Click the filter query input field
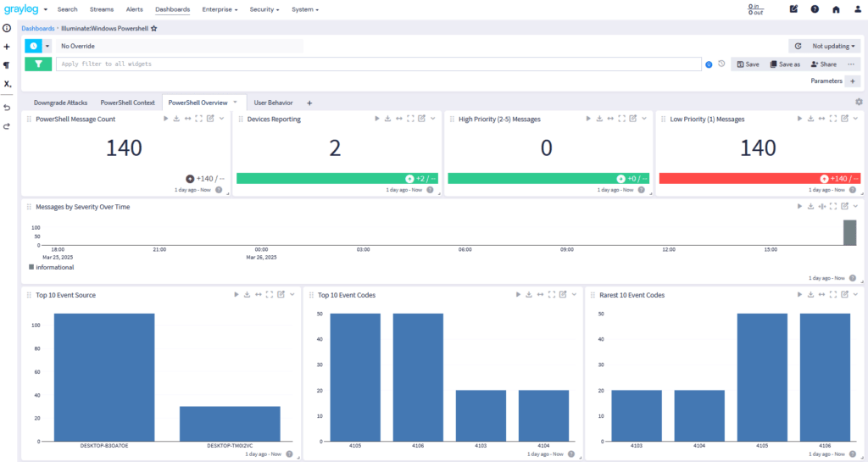This screenshot has height=462, width=868. (377, 64)
